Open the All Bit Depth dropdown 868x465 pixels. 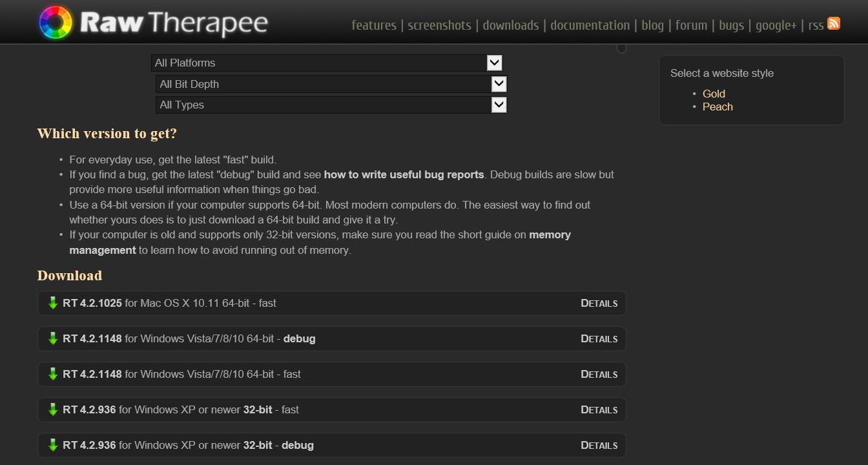click(498, 84)
